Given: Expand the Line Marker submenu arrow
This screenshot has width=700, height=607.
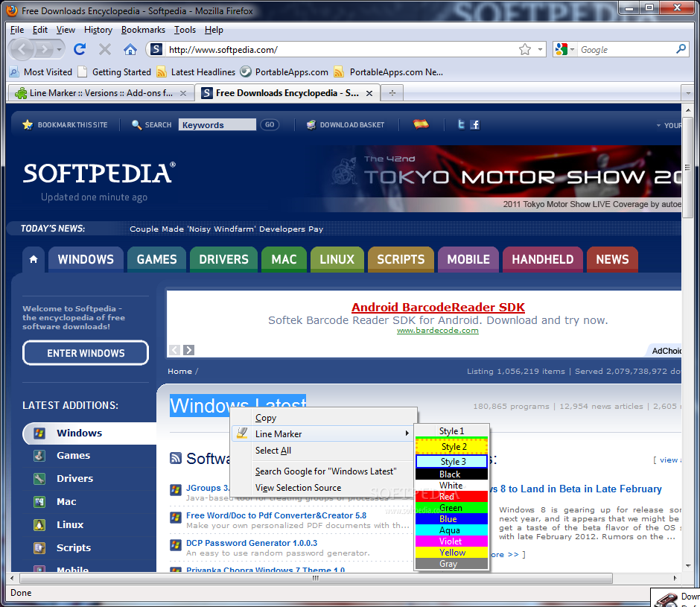Looking at the screenshot, I should pos(407,433).
